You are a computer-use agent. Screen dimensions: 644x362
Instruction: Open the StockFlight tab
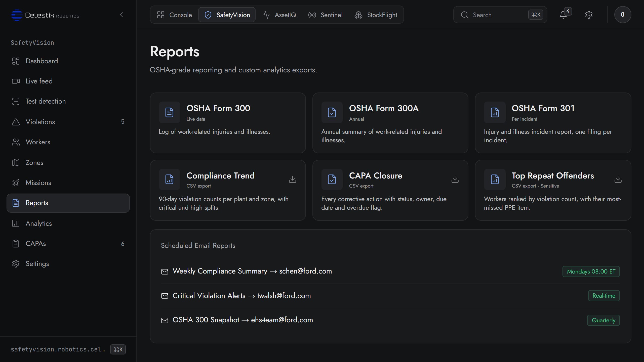pos(376,15)
